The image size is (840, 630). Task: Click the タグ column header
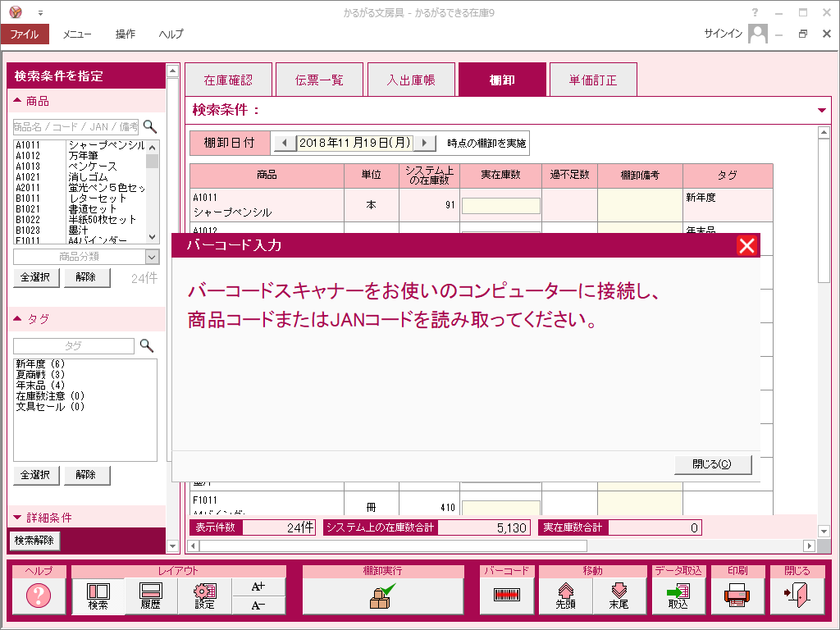click(728, 176)
